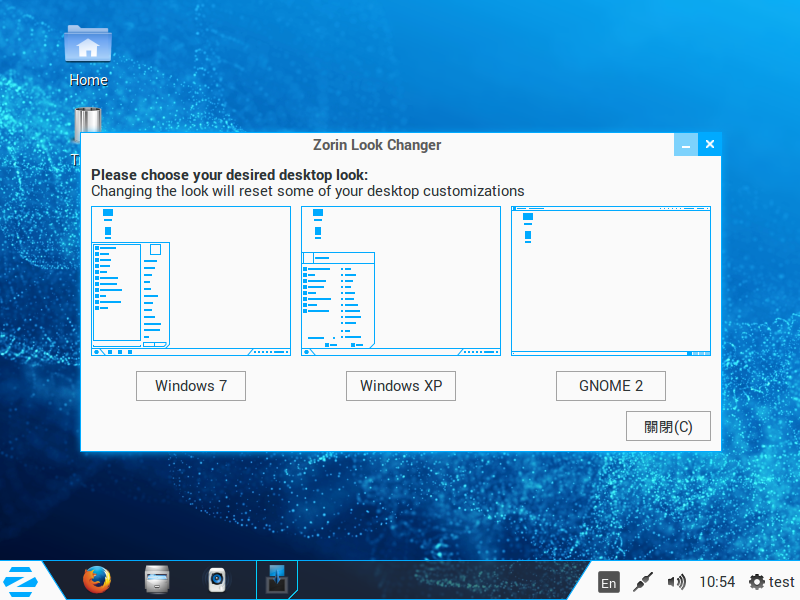Open the Home folder desktop icon
Viewport: 800px width, 600px height.
click(88, 56)
